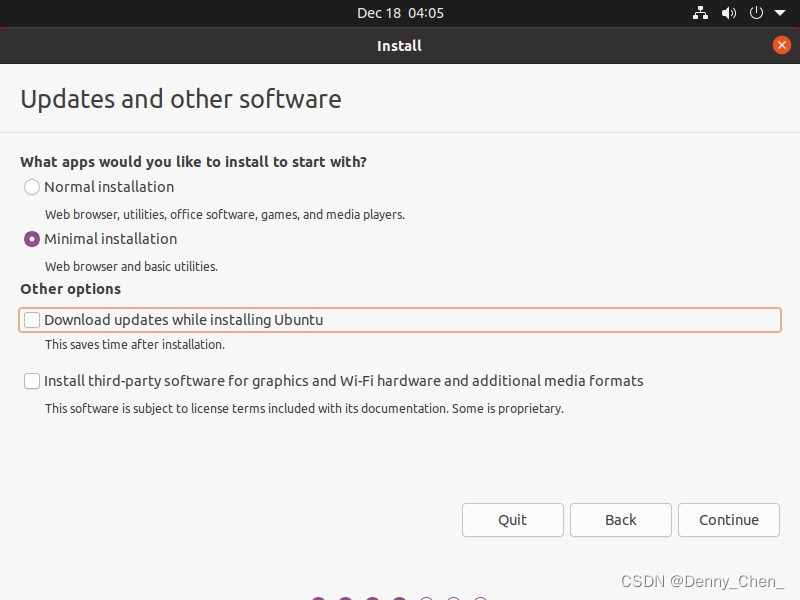
Task: Continue to the next install step
Action: coord(729,520)
